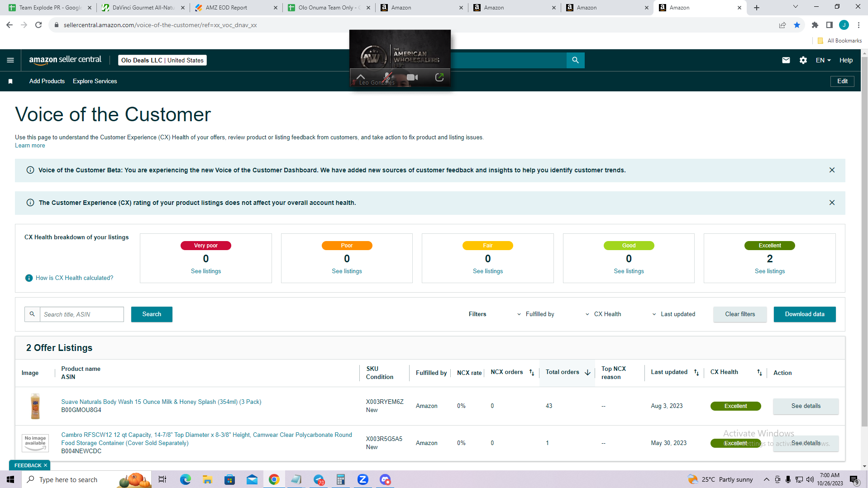Open How is CX Health calculated link
Screen dimensions: 868x488
pos(75,278)
